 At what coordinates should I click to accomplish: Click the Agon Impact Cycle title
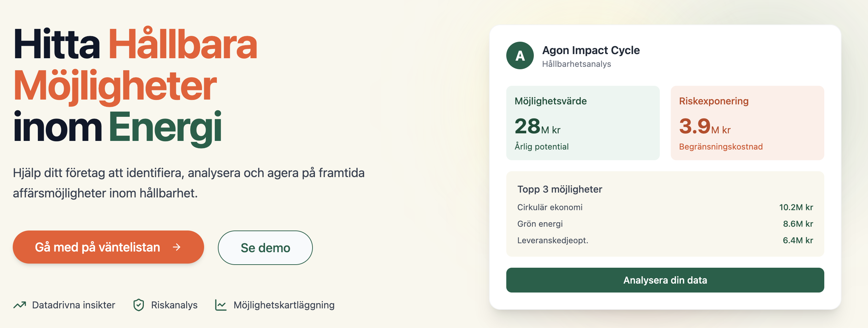click(591, 50)
